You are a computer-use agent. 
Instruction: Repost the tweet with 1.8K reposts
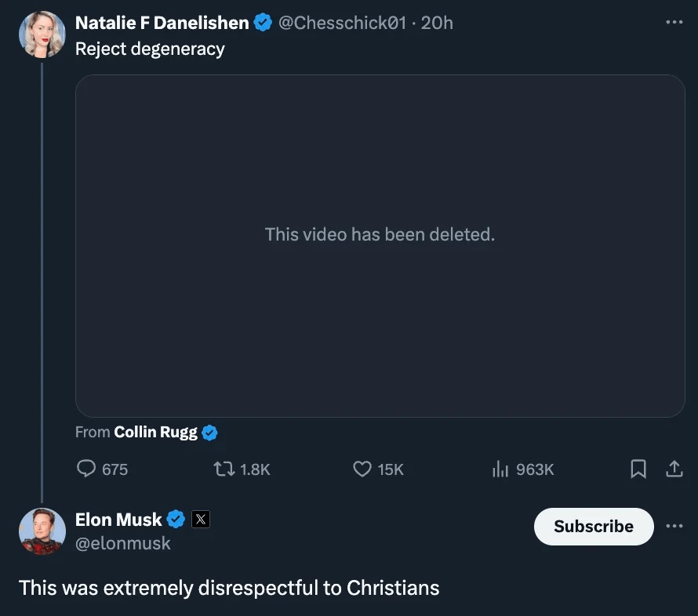pos(224,469)
